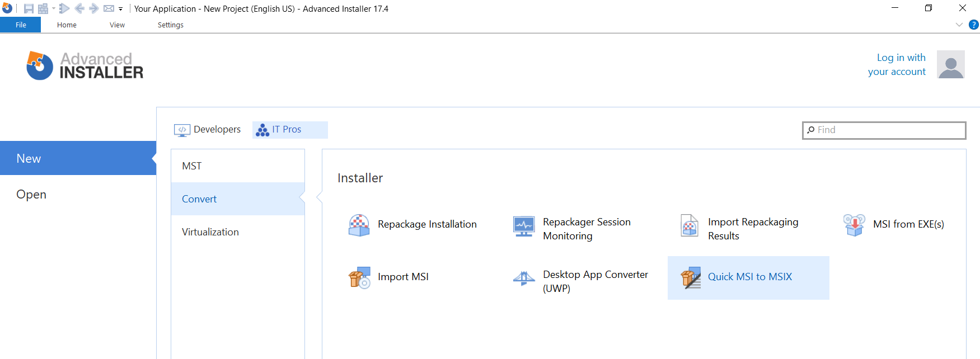This screenshot has width=980, height=359.
Task: Switch to the View ribbon tab
Action: tap(117, 25)
